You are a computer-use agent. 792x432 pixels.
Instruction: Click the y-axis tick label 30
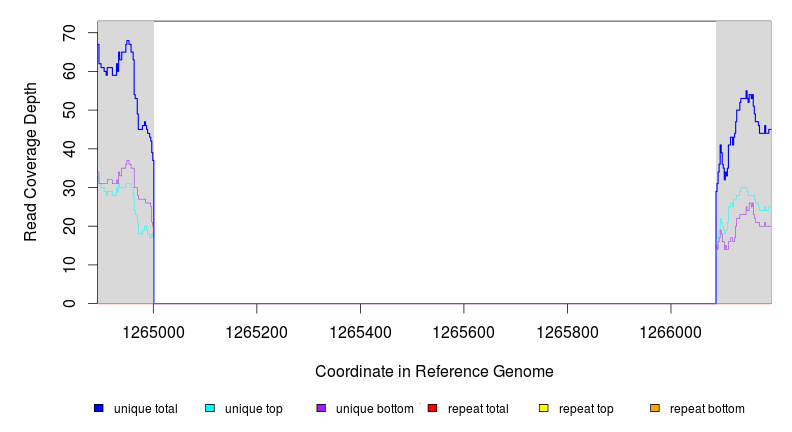[69, 187]
